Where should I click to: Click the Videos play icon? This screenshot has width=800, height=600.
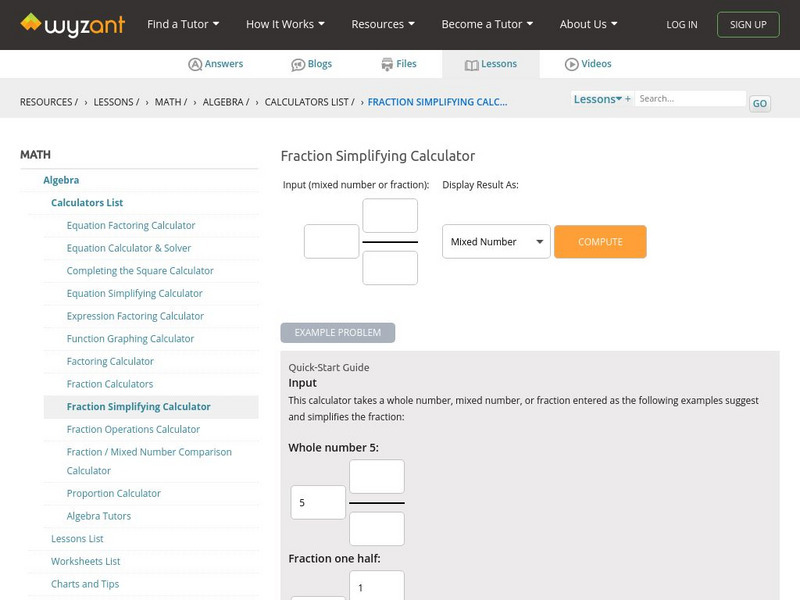572,64
